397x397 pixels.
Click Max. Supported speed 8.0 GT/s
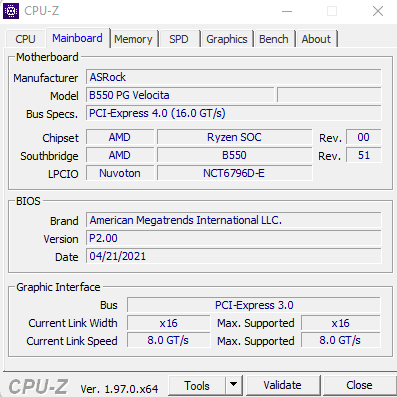tap(341, 341)
